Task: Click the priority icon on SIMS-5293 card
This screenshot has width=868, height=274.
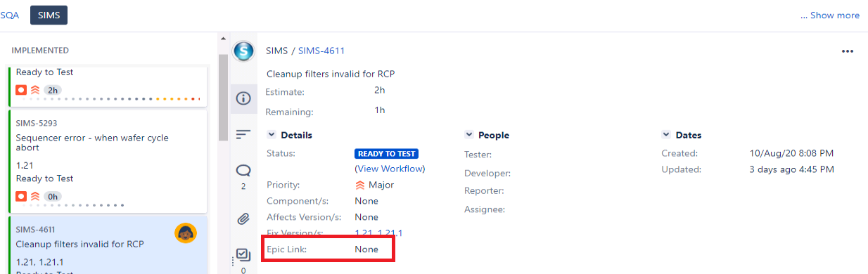Action: 34,196
